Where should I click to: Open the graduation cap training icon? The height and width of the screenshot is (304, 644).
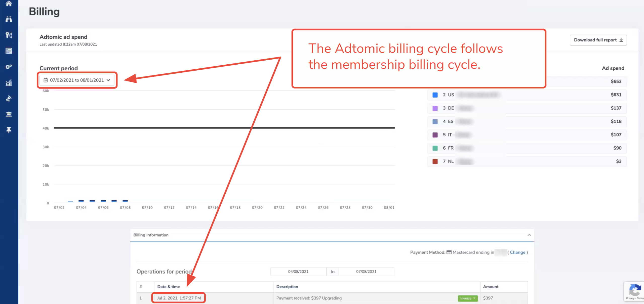tap(9, 114)
